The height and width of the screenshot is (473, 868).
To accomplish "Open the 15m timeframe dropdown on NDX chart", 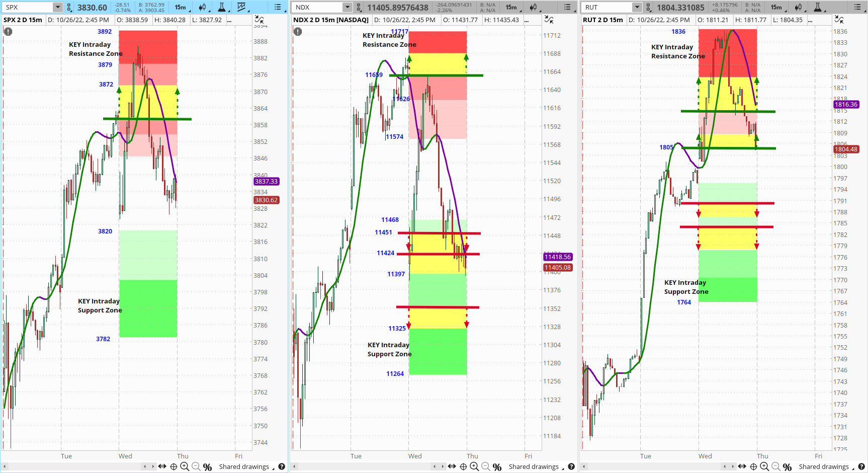I will pyautogui.click(x=512, y=7).
